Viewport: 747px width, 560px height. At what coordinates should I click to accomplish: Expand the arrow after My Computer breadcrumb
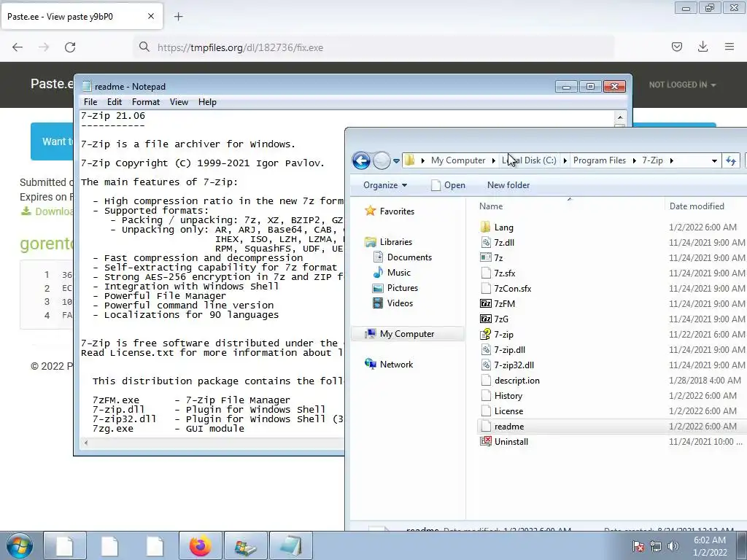pos(494,160)
